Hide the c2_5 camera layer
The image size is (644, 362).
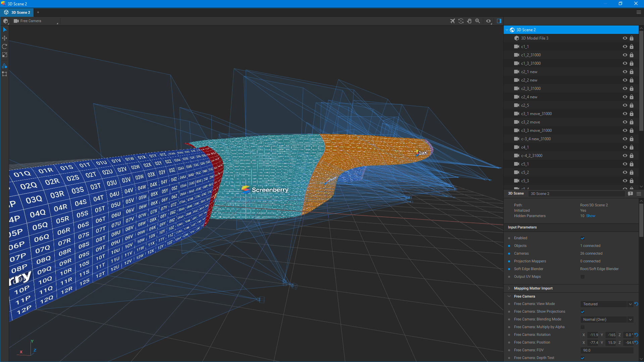coord(625,105)
